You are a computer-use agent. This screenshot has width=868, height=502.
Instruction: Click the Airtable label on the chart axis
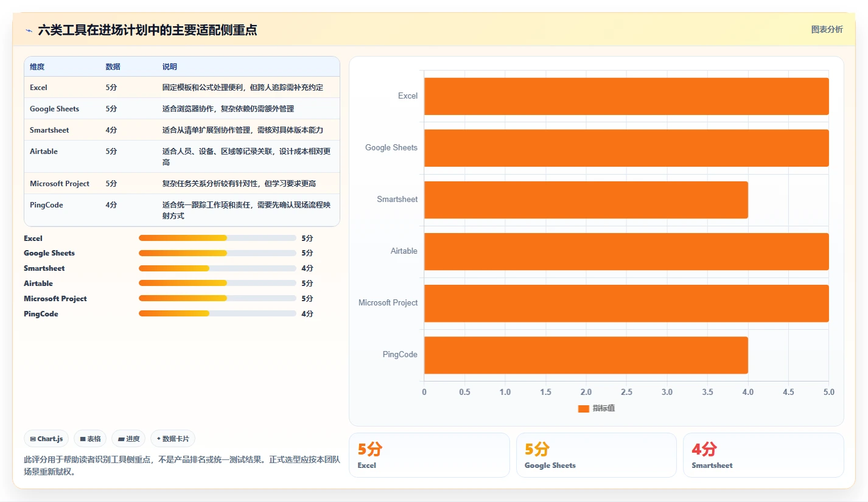click(x=404, y=251)
